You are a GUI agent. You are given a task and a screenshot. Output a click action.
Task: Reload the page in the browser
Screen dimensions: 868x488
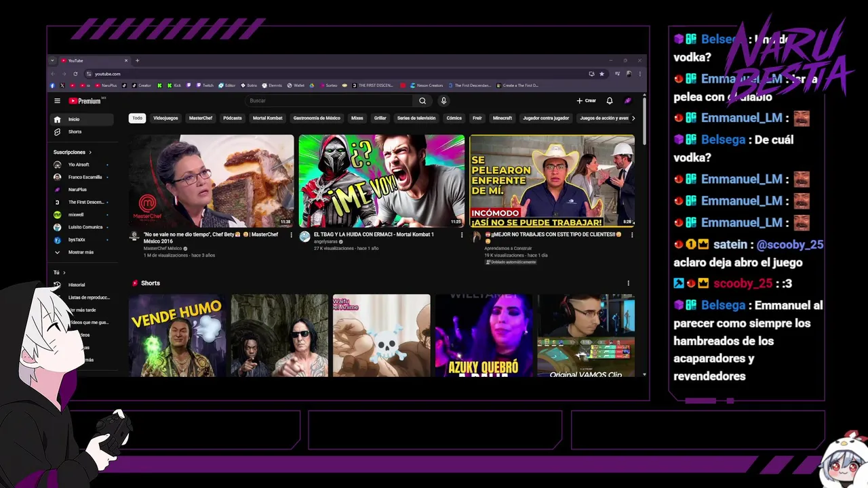(x=75, y=74)
